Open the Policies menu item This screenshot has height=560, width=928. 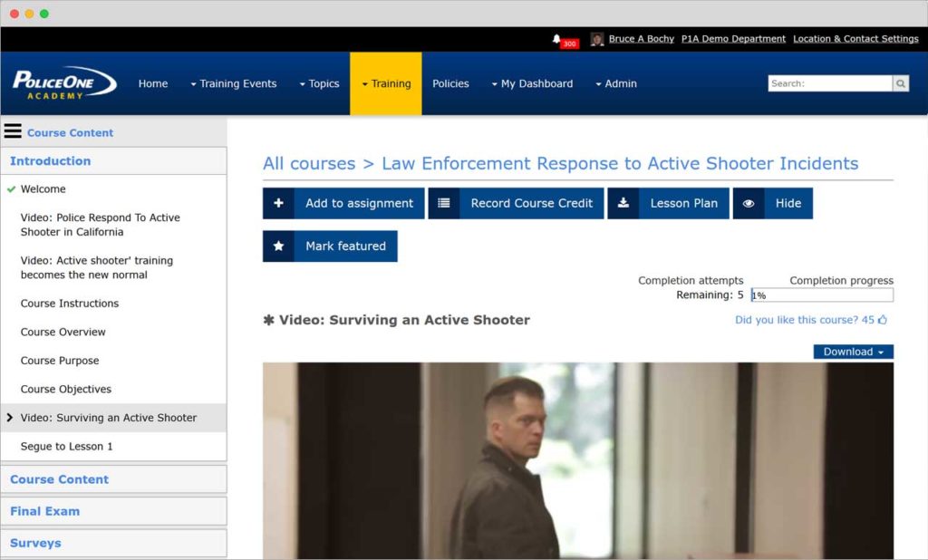450,83
